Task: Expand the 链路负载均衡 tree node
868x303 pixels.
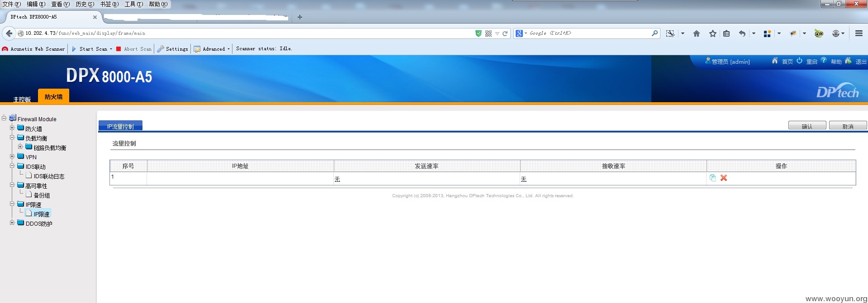Action: pos(20,147)
